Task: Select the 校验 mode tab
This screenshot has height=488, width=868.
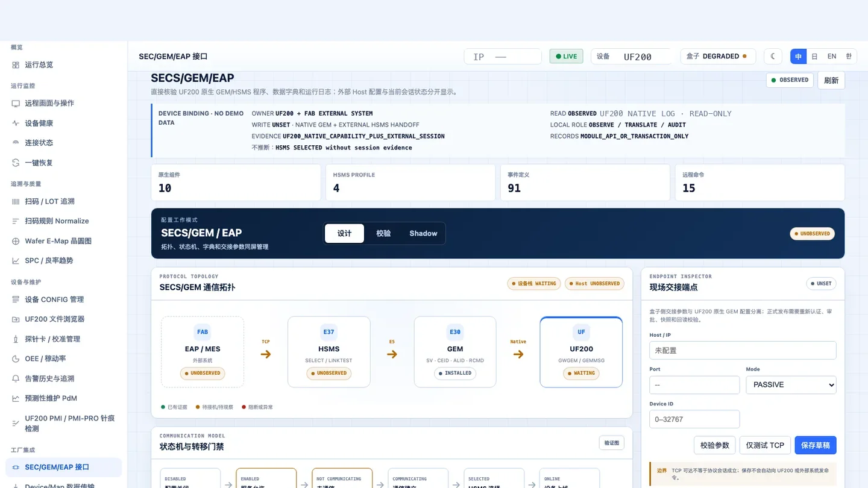Action: tap(383, 233)
